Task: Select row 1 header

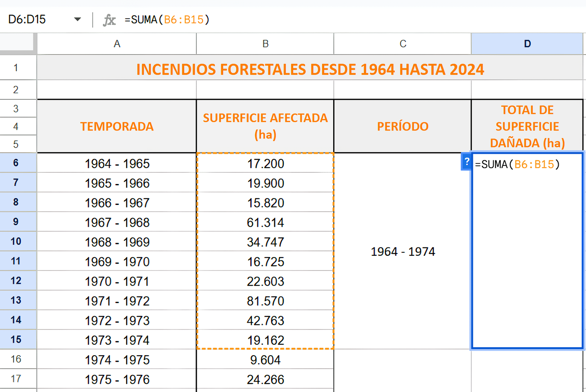Action: point(16,68)
